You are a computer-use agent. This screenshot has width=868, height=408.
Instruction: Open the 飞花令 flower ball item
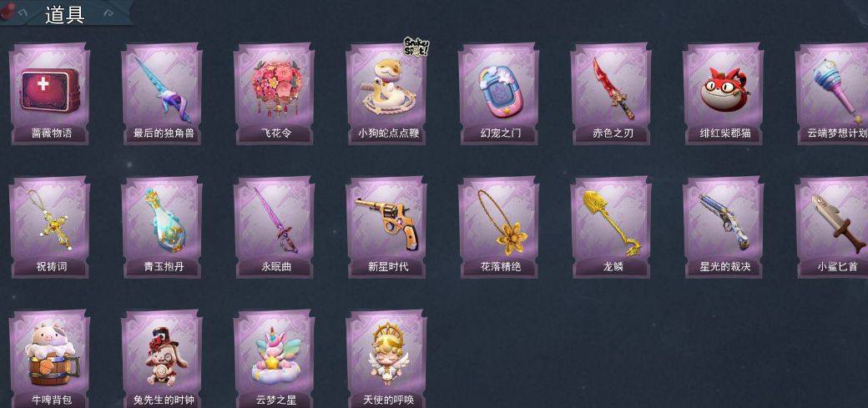click(x=274, y=94)
